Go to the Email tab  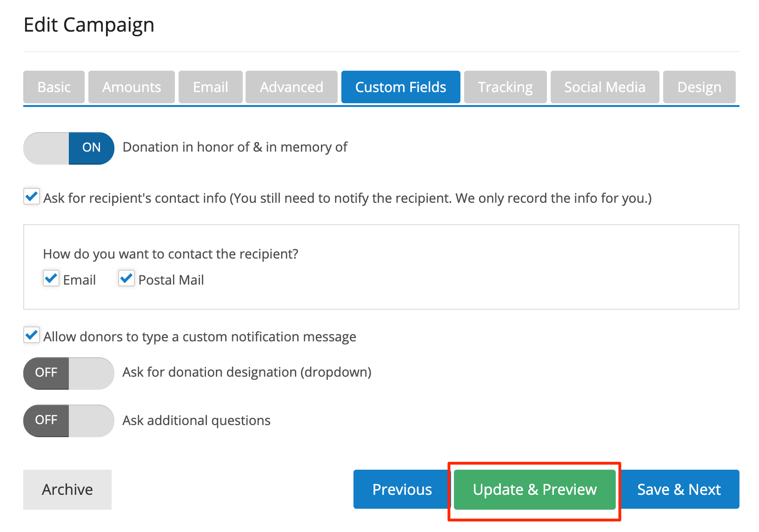click(211, 87)
